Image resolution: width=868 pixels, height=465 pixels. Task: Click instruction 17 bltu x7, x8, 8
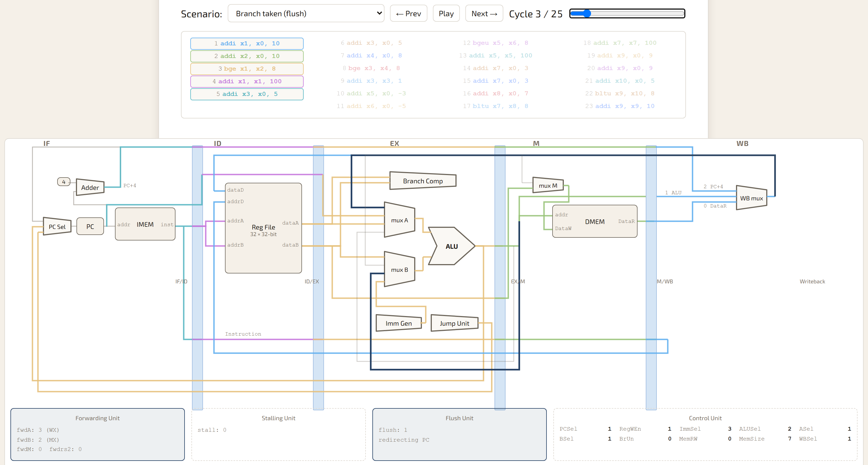tap(495, 106)
